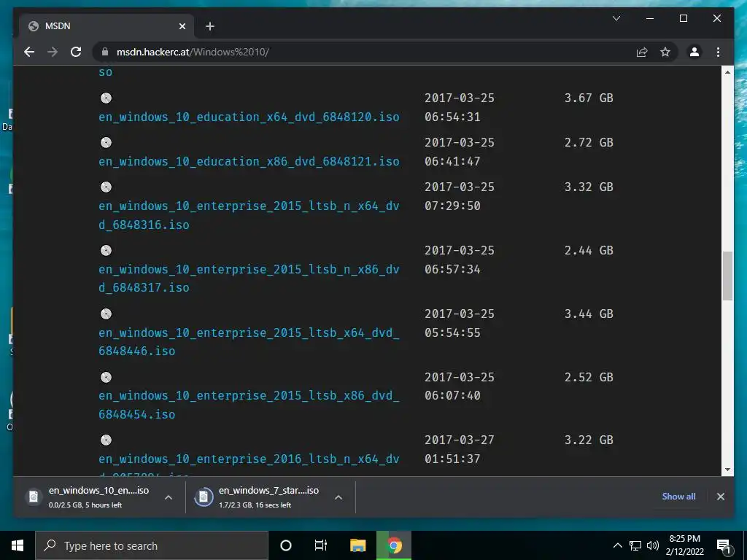This screenshot has height=560, width=747.
Task: Click disc icon for 2015_ltsb_n_x86 ISO
Action: [x=106, y=251]
